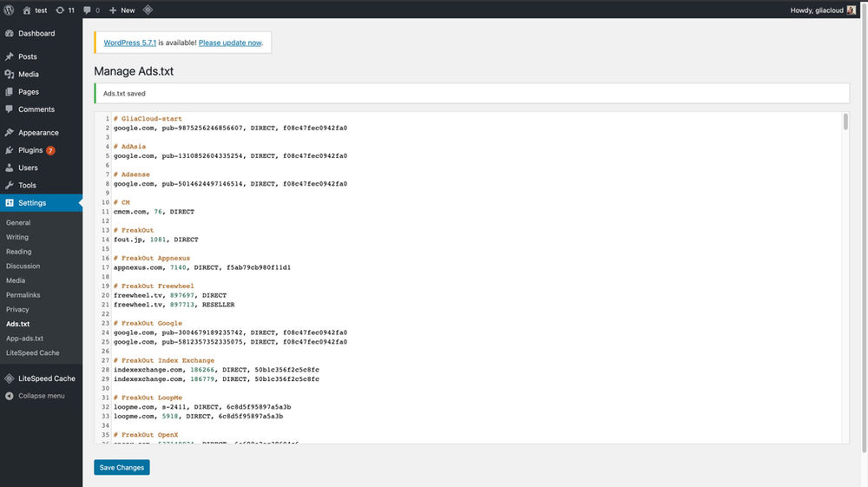Open the 11 pending updates icon
This screenshot has height=487, width=868.
click(x=65, y=10)
